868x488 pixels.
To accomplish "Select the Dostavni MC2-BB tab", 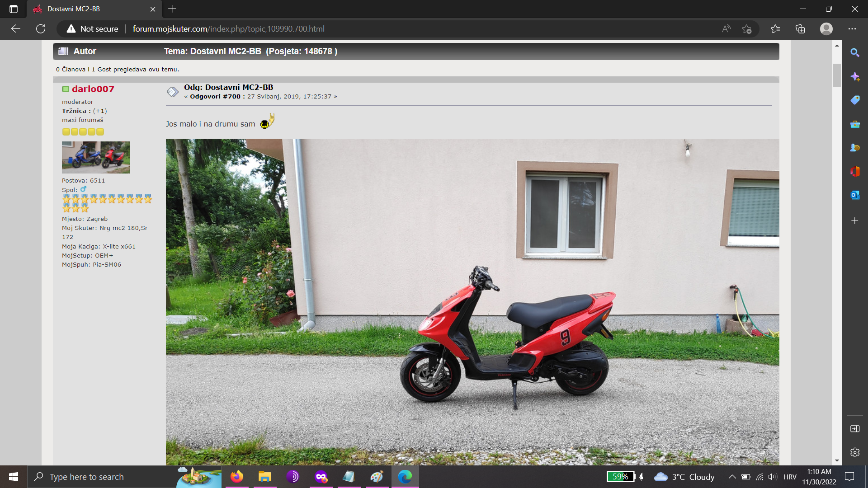I will click(94, 9).
